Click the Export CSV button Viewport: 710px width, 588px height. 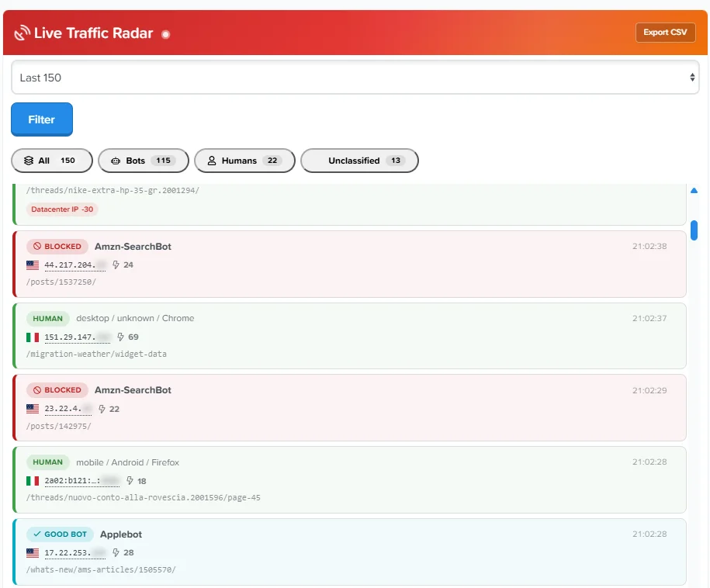tap(665, 33)
